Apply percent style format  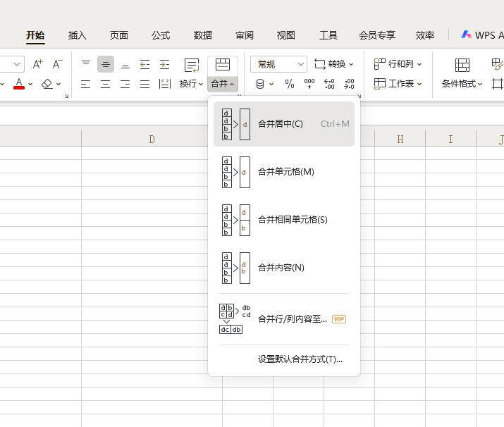pos(290,84)
